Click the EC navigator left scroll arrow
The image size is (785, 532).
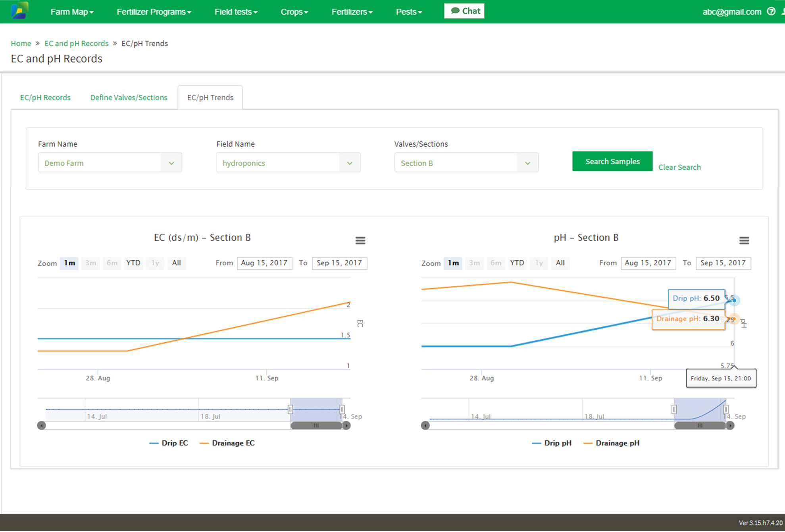pyautogui.click(x=42, y=426)
